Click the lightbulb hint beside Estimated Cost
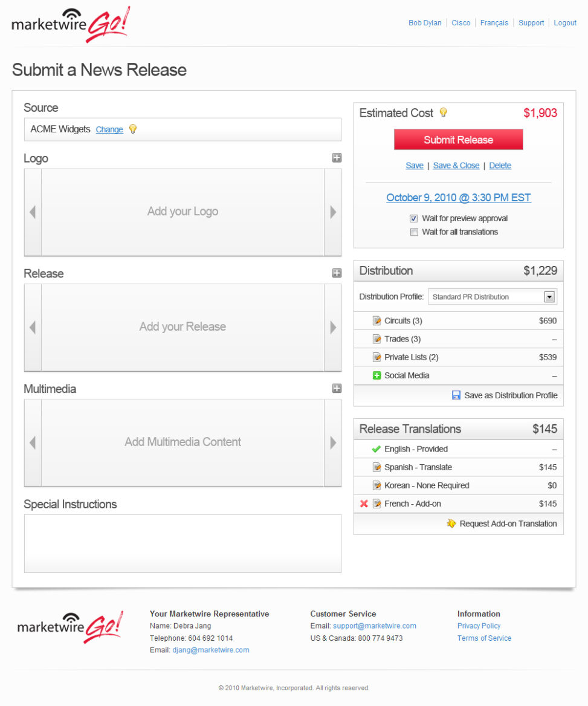The image size is (588, 706). (443, 112)
